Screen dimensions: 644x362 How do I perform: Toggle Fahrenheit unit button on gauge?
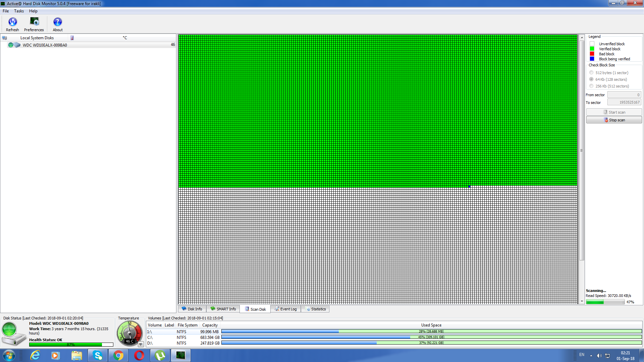pos(141,344)
